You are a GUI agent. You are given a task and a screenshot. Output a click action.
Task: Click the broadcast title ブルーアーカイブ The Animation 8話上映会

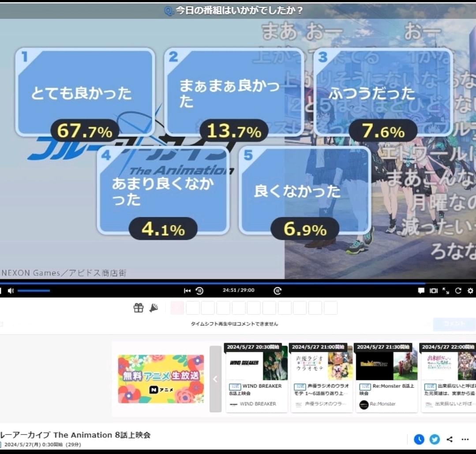coord(75,435)
